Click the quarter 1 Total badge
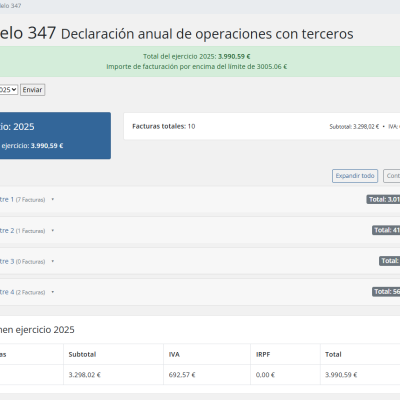The image size is (400, 400). coord(383,199)
